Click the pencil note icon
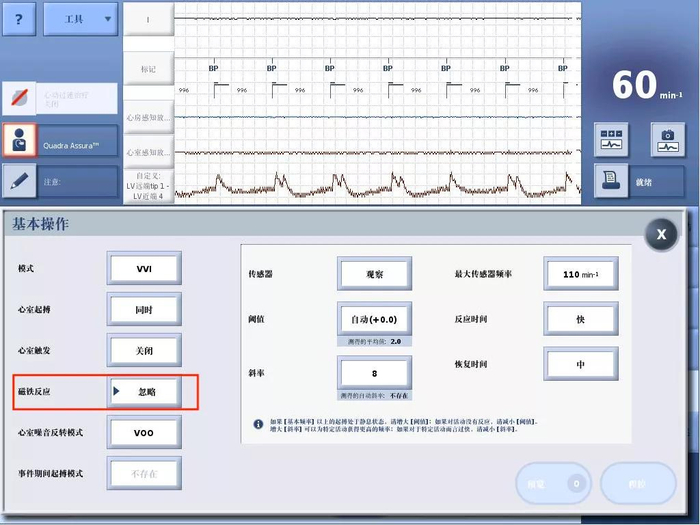Viewport: 700px width, 525px height. [x=19, y=181]
